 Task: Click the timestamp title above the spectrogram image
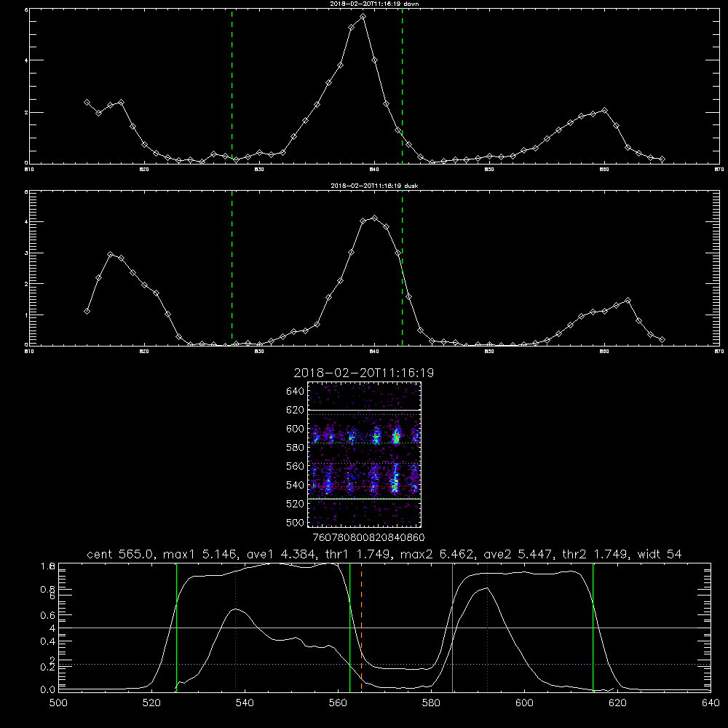tap(364, 373)
